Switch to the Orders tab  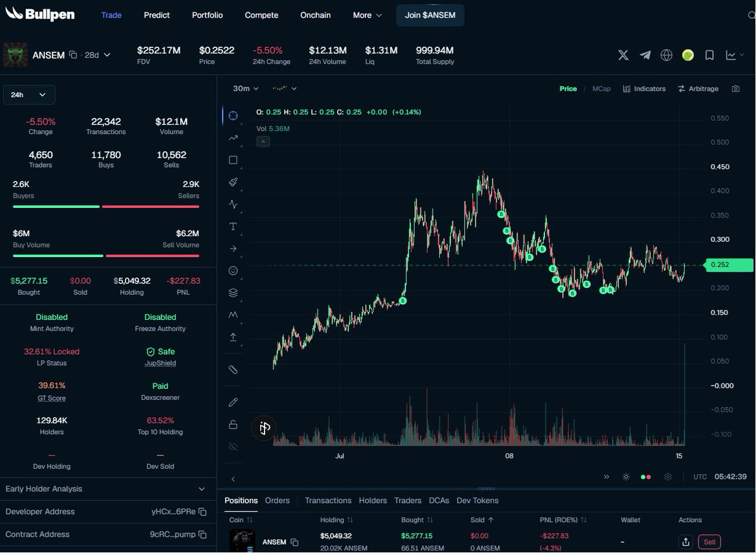point(277,501)
